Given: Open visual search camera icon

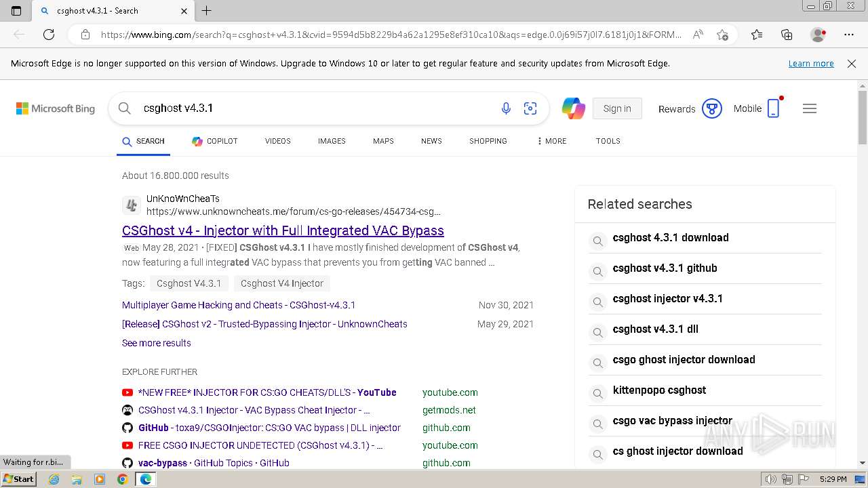Looking at the screenshot, I should [530, 108].
